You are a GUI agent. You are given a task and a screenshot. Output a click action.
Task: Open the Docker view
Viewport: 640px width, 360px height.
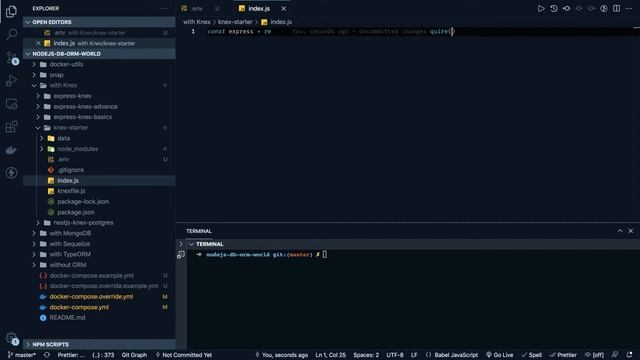(x=11, y=150)
